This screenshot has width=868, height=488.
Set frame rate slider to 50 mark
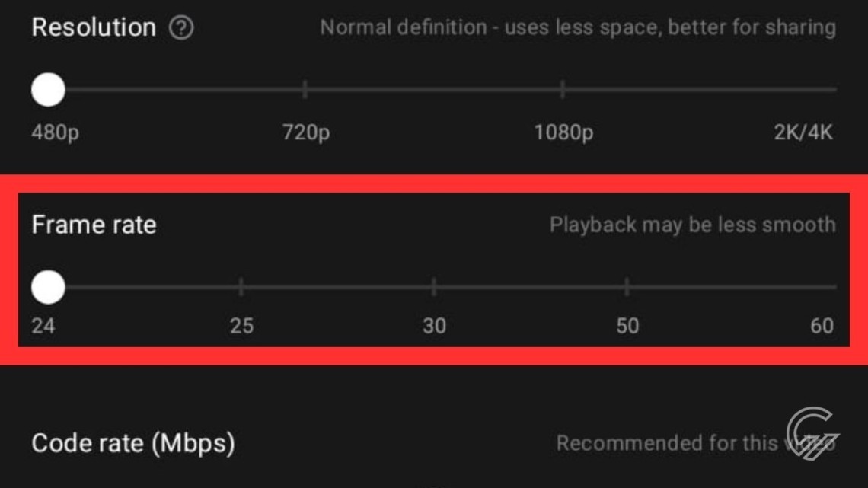tap(627, 287)
